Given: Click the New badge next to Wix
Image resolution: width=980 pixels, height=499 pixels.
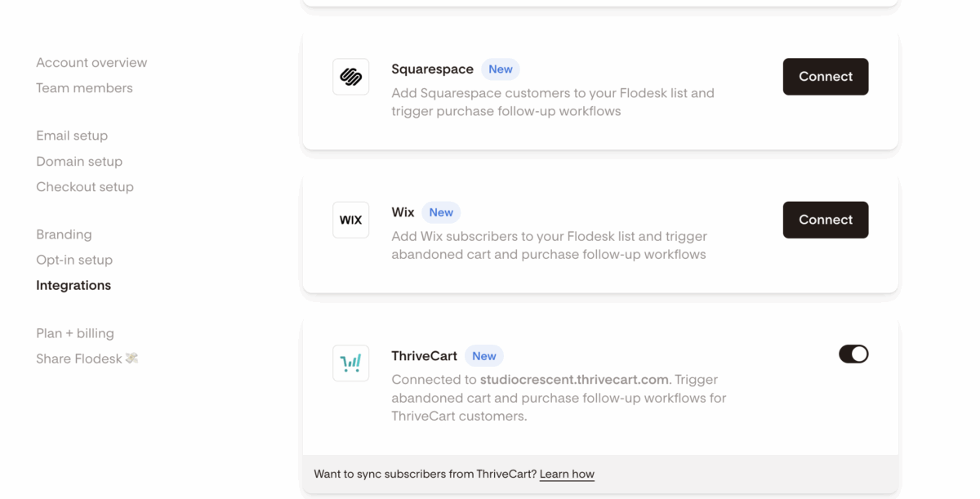Looking at the screenshot, I should coord(441,212).
